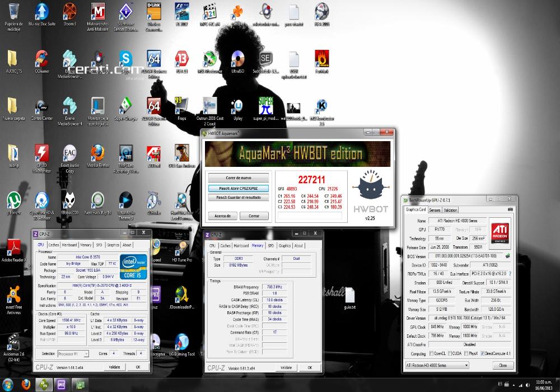Open the uTorrent desktop shortcut

13,203
